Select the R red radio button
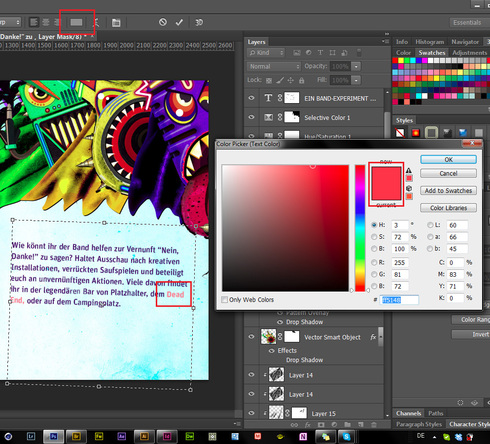 click(x=374, y=262)
